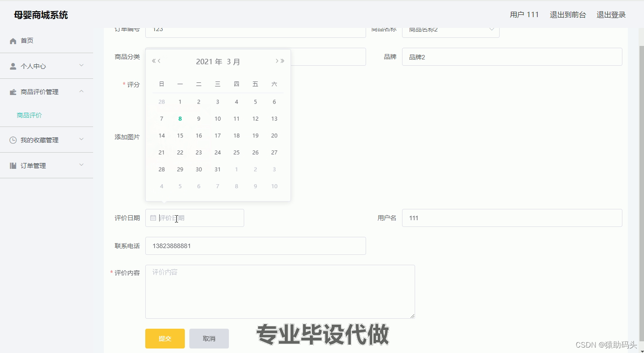The width and height of the screenshot is (644, 353).
Task: Go to next month in date picker
Action: tap(277, 61)
